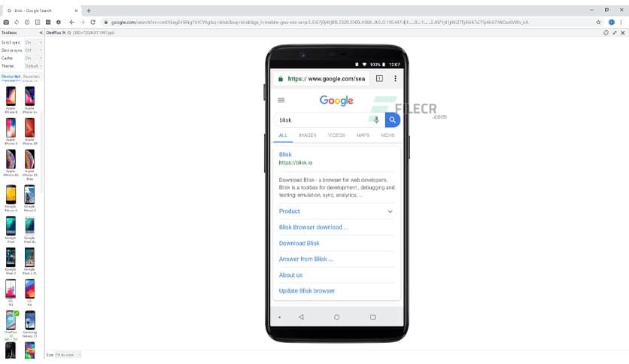The image size is (629, 364).
Task: Open the Blisk result title link
Action: tap(285, 154)
